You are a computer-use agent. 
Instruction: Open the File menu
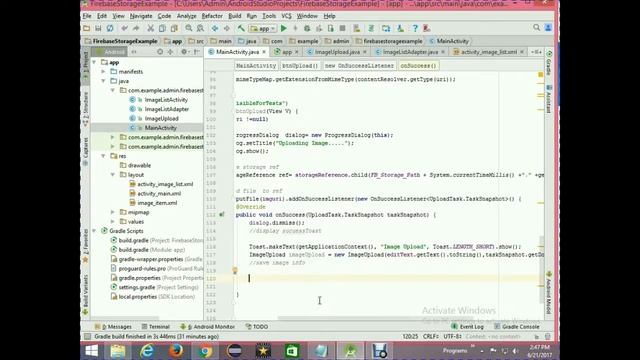pyautogui.click(x=87, y=16)
